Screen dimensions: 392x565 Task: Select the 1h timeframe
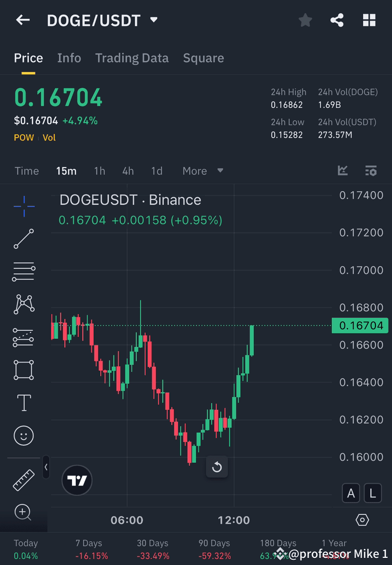[99, 171]
